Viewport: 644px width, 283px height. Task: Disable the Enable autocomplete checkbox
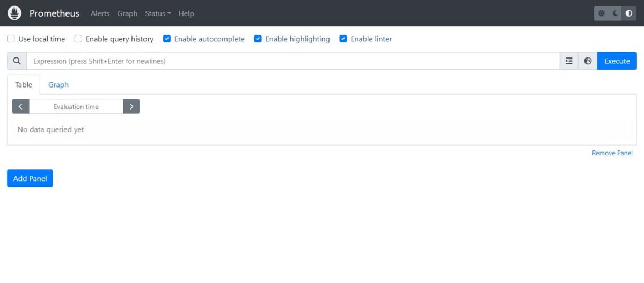click(x=167, y=39)
